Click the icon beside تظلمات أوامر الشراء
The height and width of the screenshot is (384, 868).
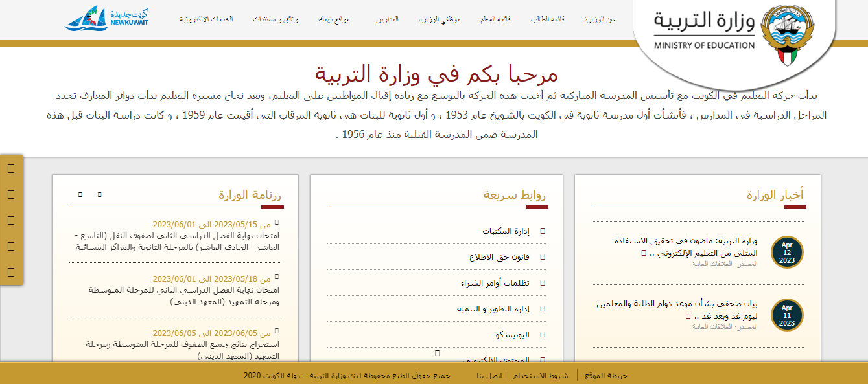point(543,283)
